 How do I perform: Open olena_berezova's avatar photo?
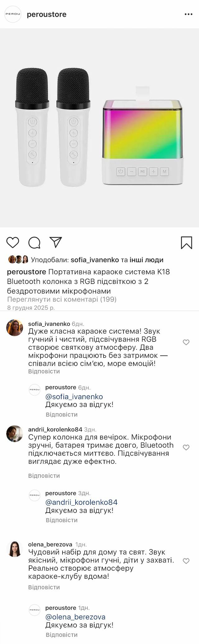(x=15, y=549)
